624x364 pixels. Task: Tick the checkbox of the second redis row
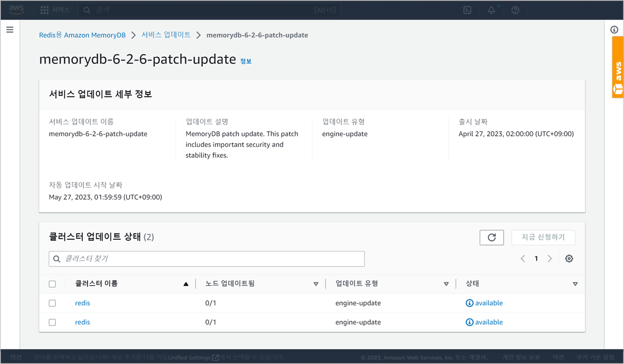point(52,322)
